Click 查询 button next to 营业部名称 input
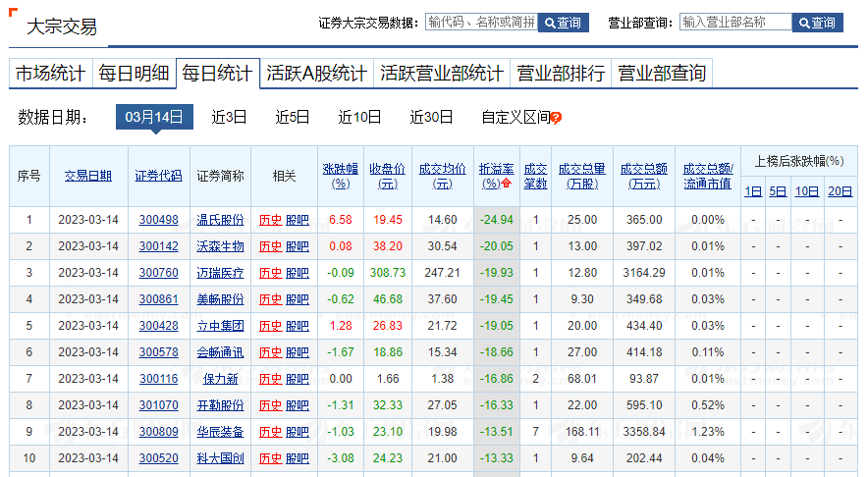868x477 pixels. tap(817, 23)
